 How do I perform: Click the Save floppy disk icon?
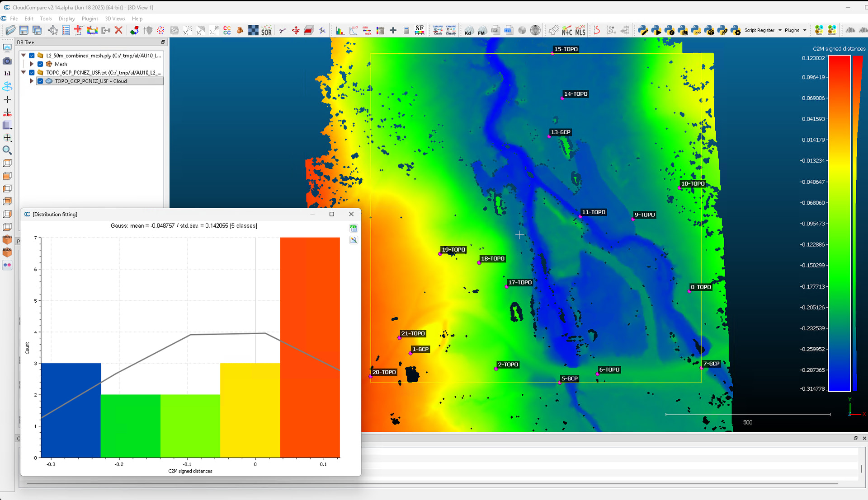coord(24,30)
